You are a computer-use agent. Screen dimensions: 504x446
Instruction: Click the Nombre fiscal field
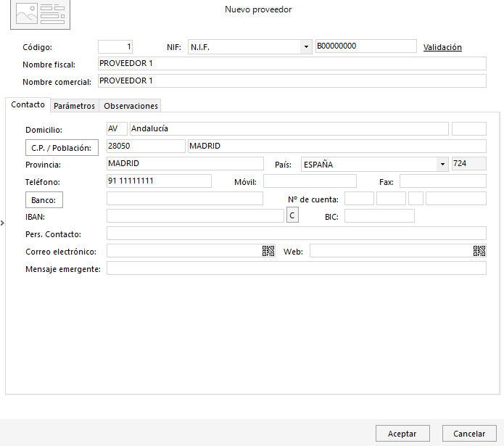pyautogui.click(x=292, y=64)
